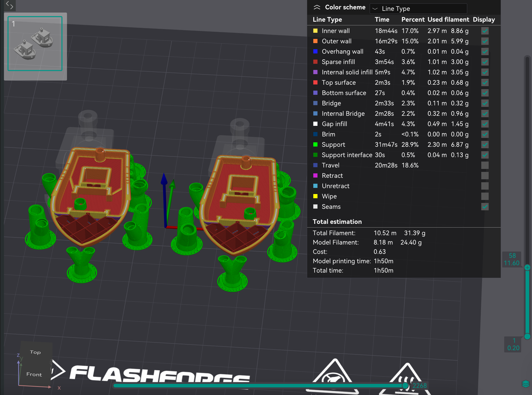Toggle Seams display checkbox
The image size is (532, 395).
pos(485,207)
